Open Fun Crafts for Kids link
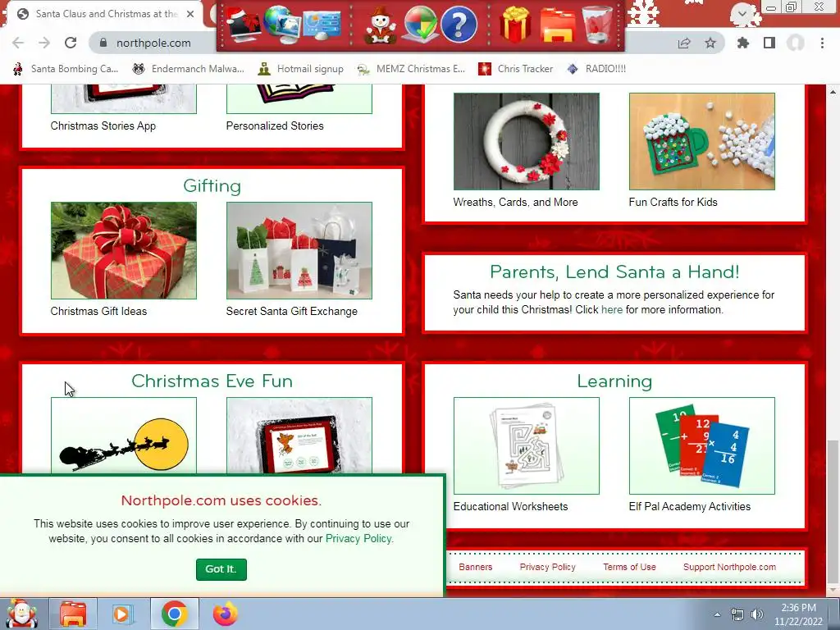Image resolution: width=840 pixels, height=630 pixels. point(673,202)
